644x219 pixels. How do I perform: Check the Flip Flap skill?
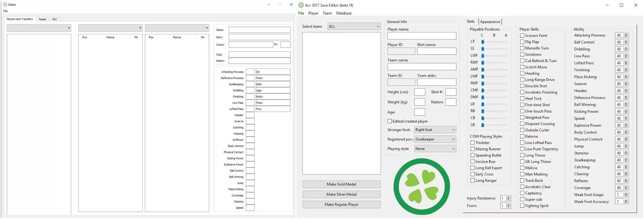[x=522, y=42]
